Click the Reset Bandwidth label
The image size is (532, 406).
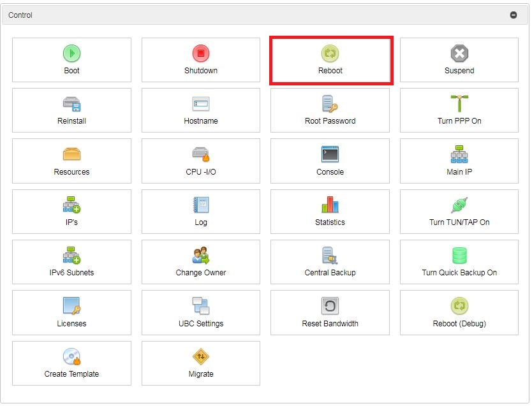[330, 323]
